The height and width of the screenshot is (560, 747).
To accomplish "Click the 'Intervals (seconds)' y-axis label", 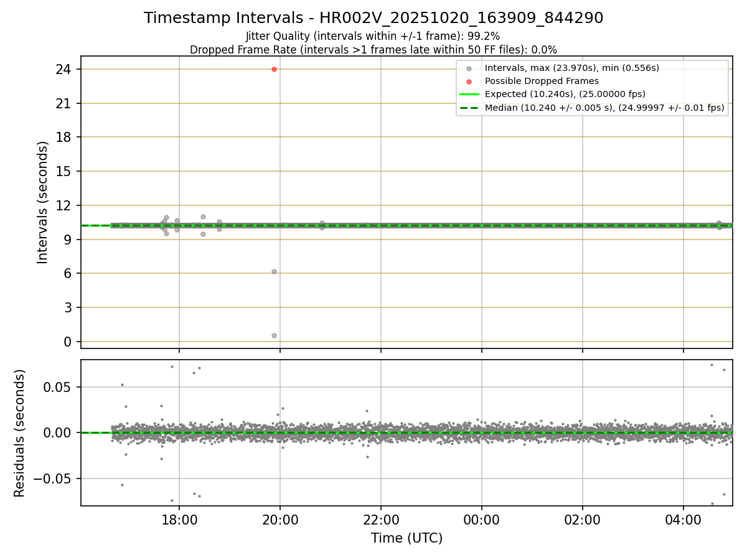I will click(x=43, y=202).
